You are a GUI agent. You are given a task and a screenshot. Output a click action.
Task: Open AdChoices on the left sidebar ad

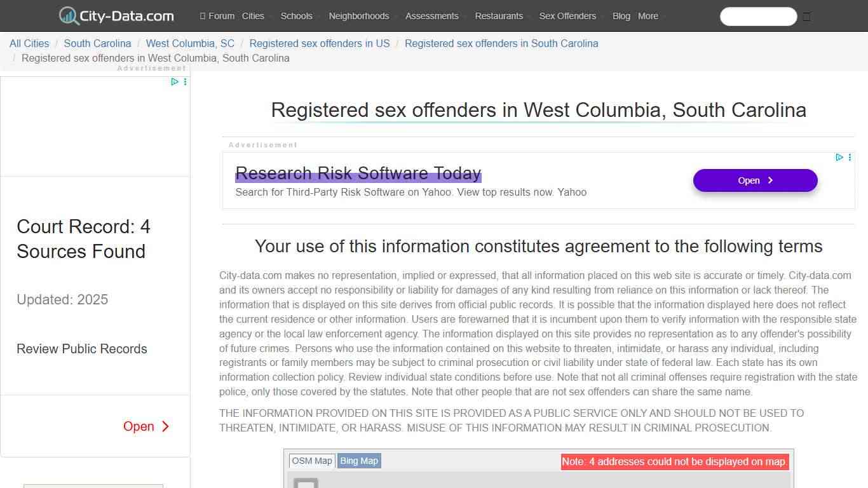(174, 81)
